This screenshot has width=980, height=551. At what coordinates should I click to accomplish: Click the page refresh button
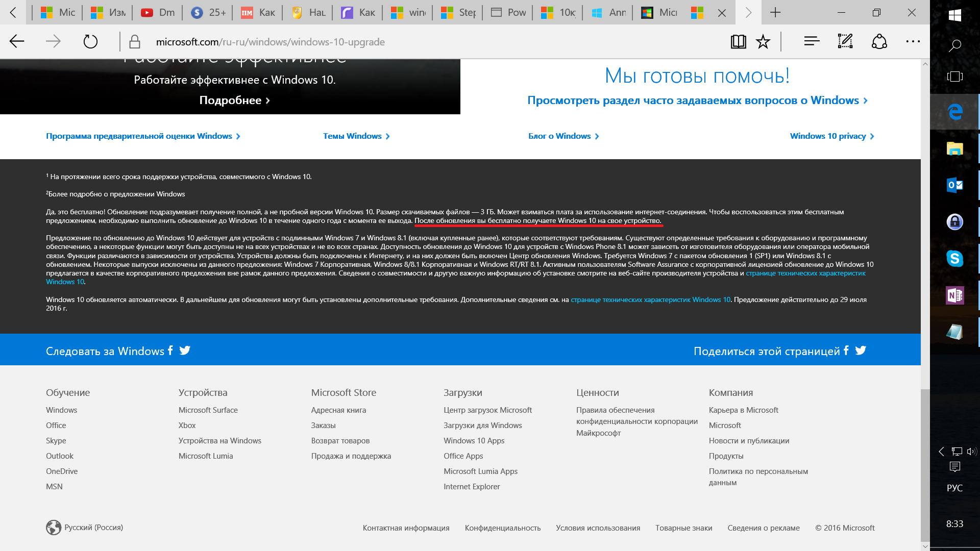coord(91,41)
